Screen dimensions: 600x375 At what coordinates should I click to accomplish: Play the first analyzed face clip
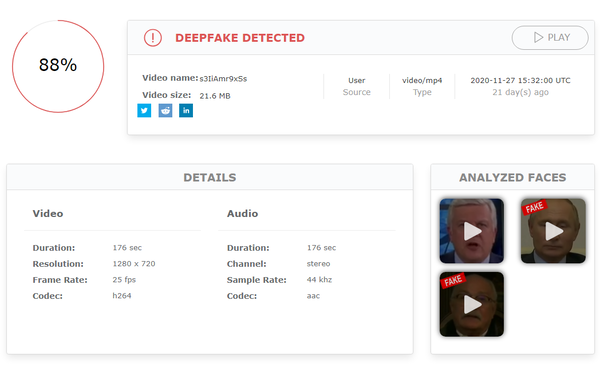[472, 231]
